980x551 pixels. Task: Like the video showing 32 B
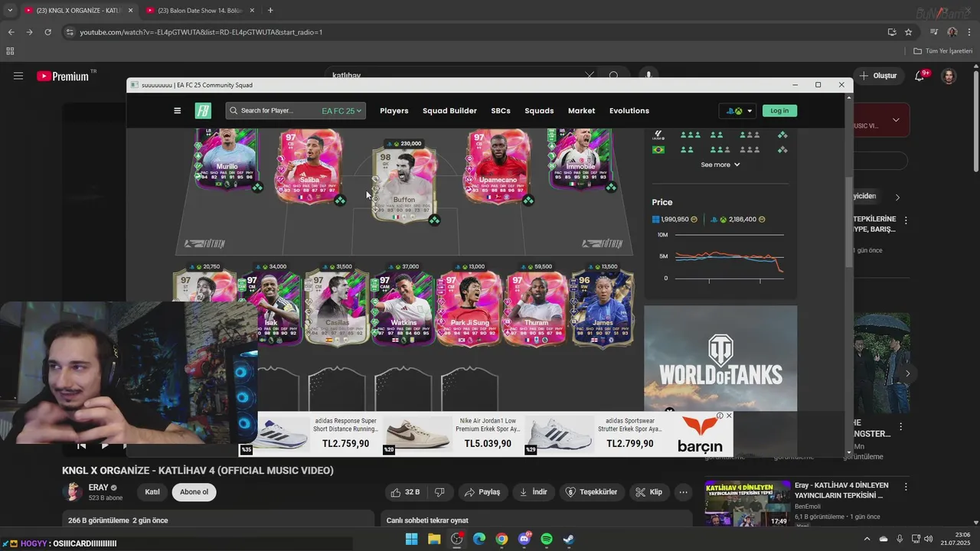click(x=406, y=492)
